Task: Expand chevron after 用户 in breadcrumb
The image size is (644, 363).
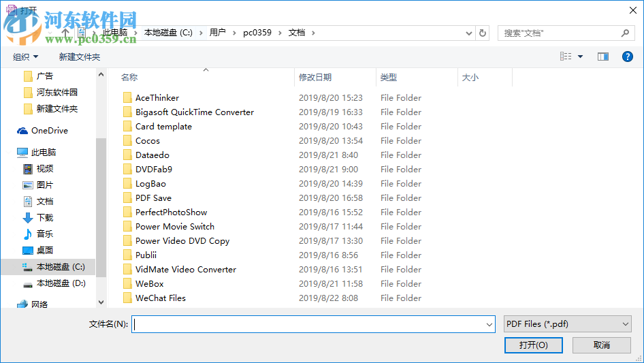Action: tap(234, 33)
